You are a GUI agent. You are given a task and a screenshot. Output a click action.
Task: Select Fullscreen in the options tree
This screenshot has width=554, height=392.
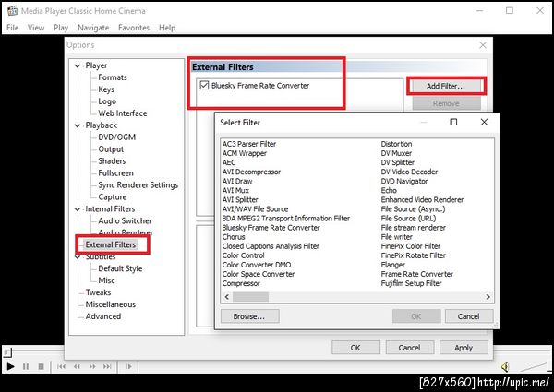click(116, 173)
